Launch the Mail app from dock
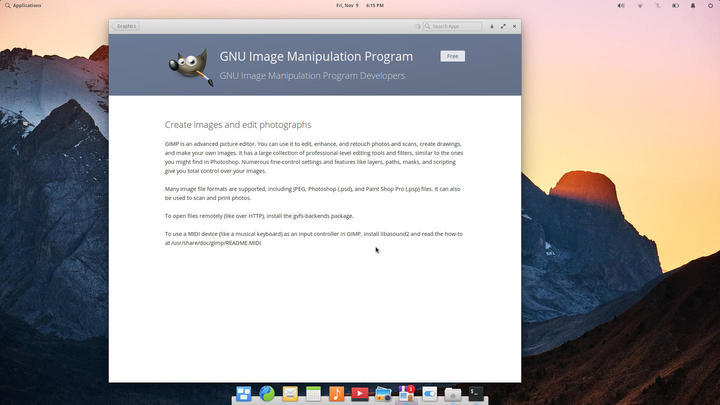The image size is (720, 405). [290, 394]
